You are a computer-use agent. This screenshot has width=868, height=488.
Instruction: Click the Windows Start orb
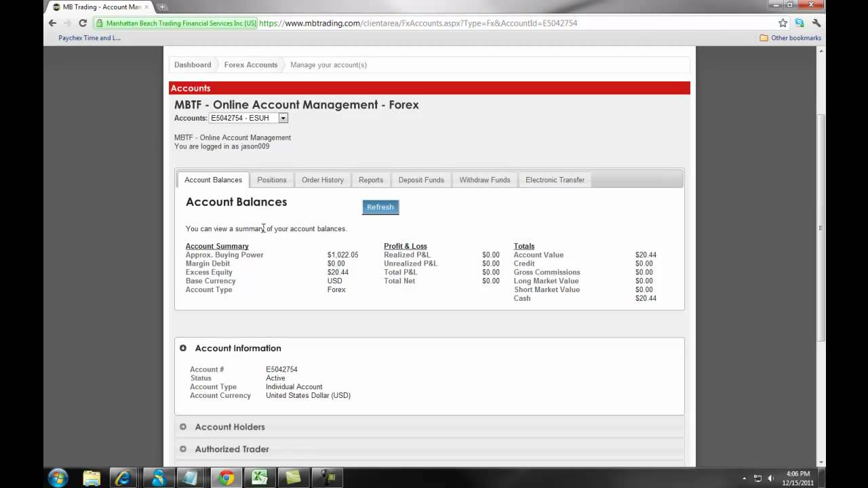58,478
